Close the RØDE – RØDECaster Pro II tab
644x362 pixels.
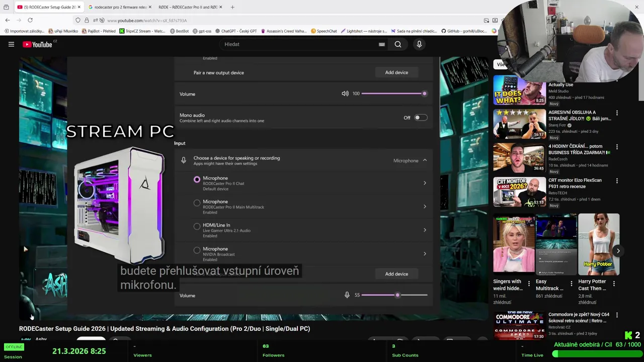(x=221, y=7)
